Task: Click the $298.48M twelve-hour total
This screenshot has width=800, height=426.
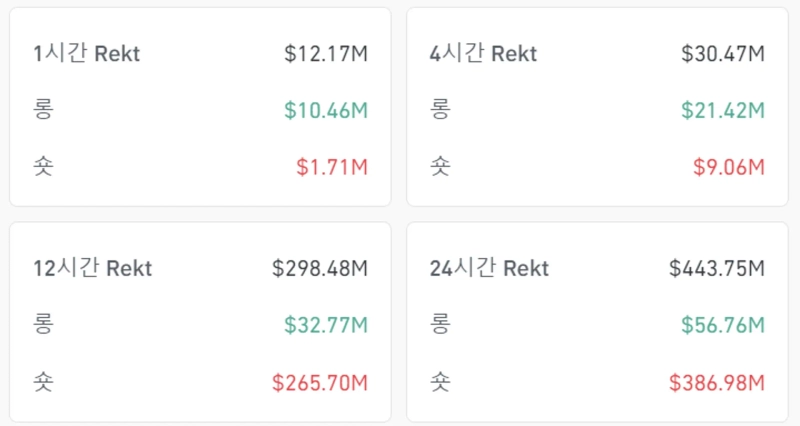Action: click(x=320, y=268)
